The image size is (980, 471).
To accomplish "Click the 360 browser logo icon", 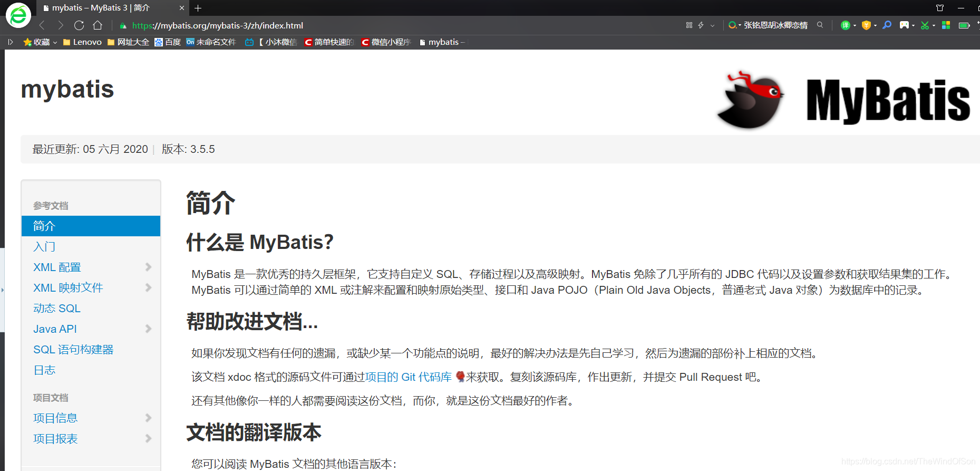I will [18, 15].
